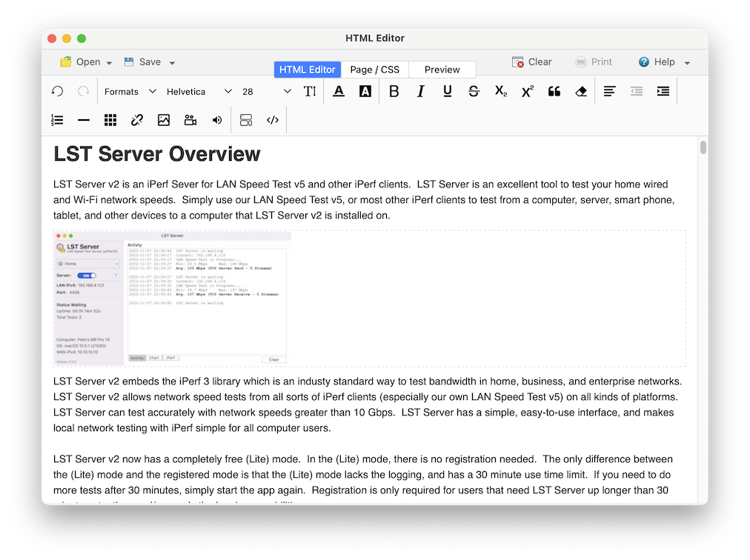
Task: Click the Clear button
Action: tap(531, 61)
